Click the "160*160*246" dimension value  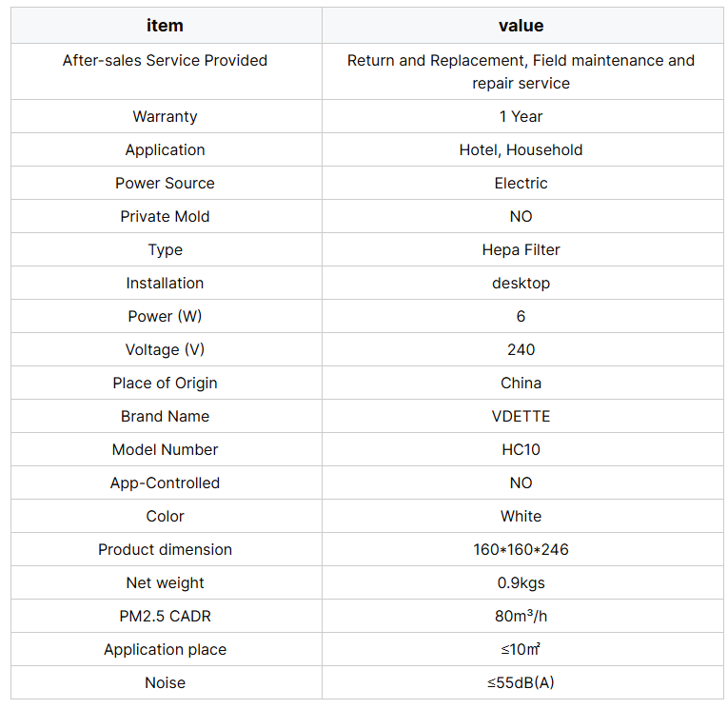521,549
